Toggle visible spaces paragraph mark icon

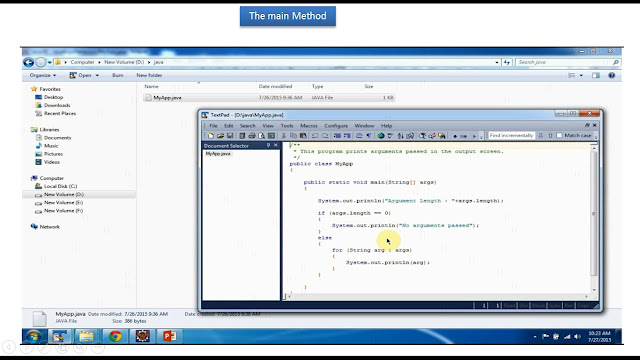[x=369, y=136]
